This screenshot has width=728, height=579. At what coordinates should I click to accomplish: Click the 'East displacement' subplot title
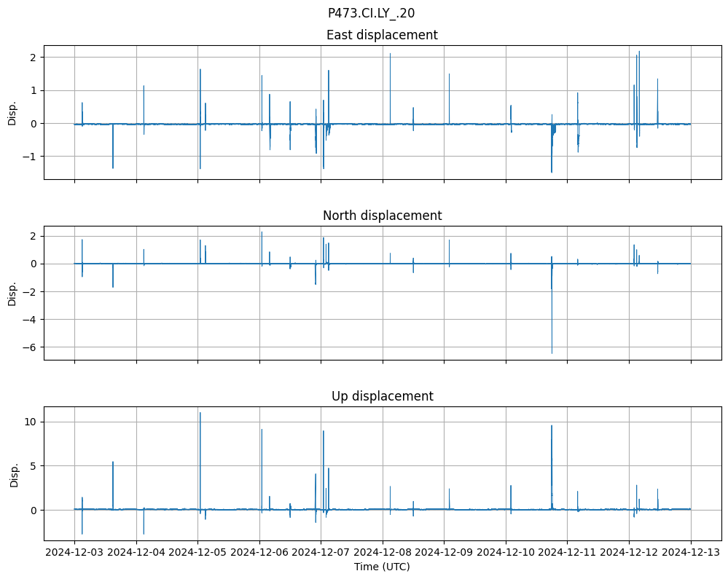(x=382, y=35)
